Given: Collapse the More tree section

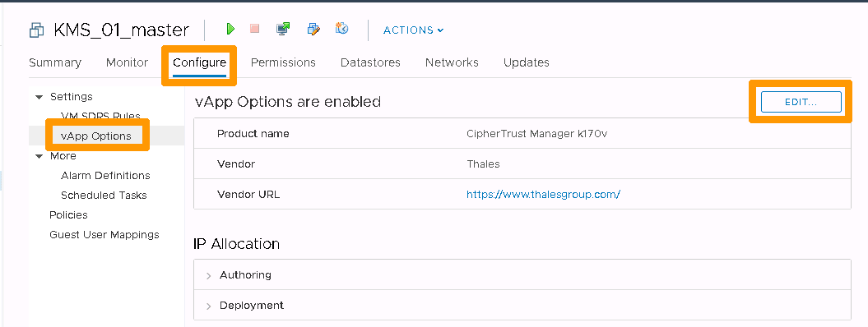Looking at the screenshot, I should [39, 156].
